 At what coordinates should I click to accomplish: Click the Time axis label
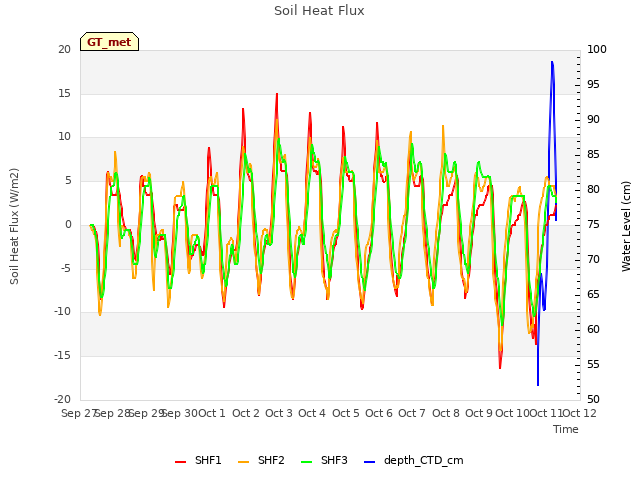(x=566, y=429)
